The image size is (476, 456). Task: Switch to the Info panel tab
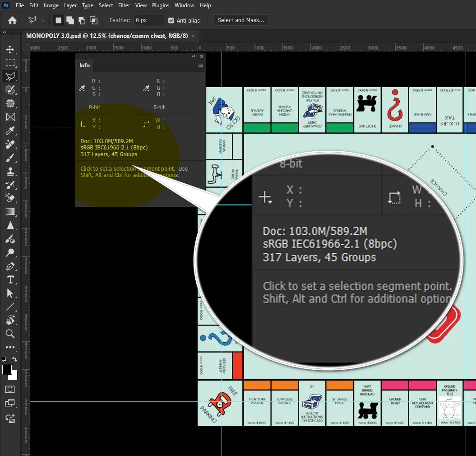tap(84, 65)
